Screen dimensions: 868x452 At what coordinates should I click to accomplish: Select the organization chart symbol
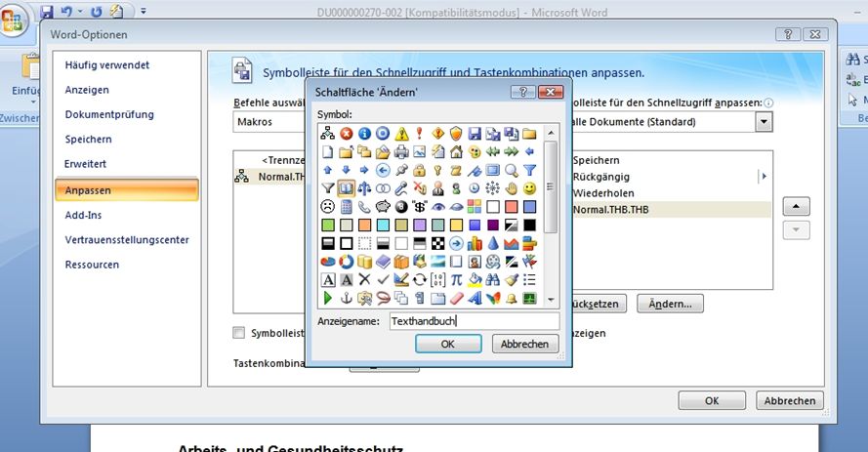328,134
